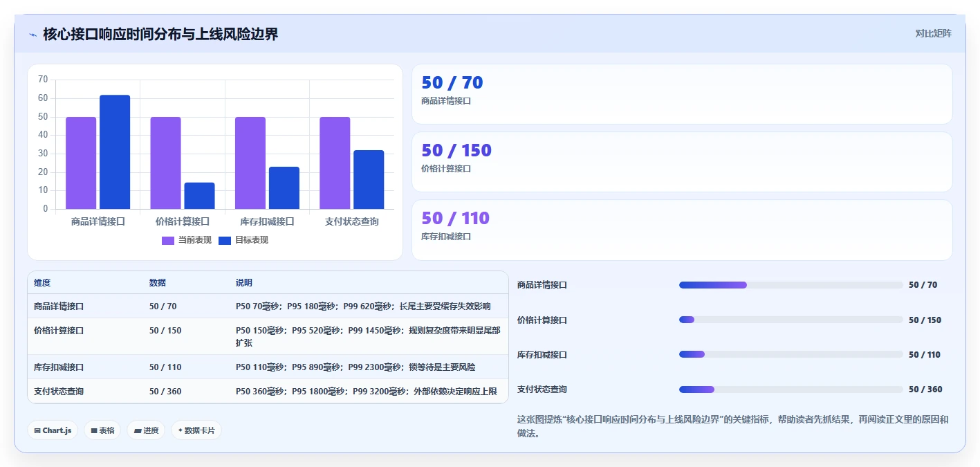Click the purple 当前表现 bar for 商品详情接口
Viewport: 980px width, 467px height.
click(x=81, y=163)
